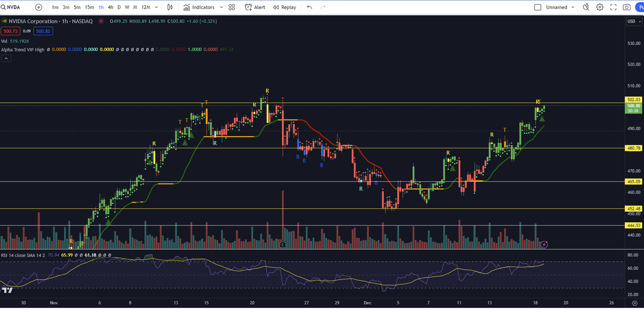Open the indicator templates grid icon
This screenshot has width=644, height=310.
pos(232,7)
